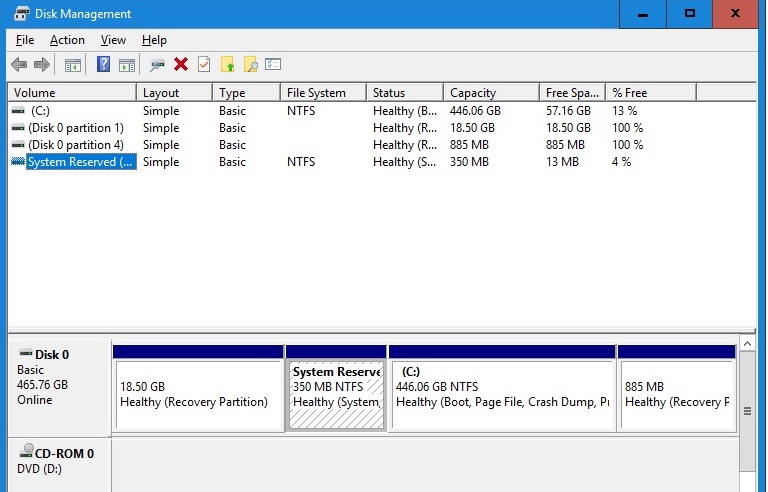
Task: Click the checklist settings toolbar icon
Action: tap(273, 64)
